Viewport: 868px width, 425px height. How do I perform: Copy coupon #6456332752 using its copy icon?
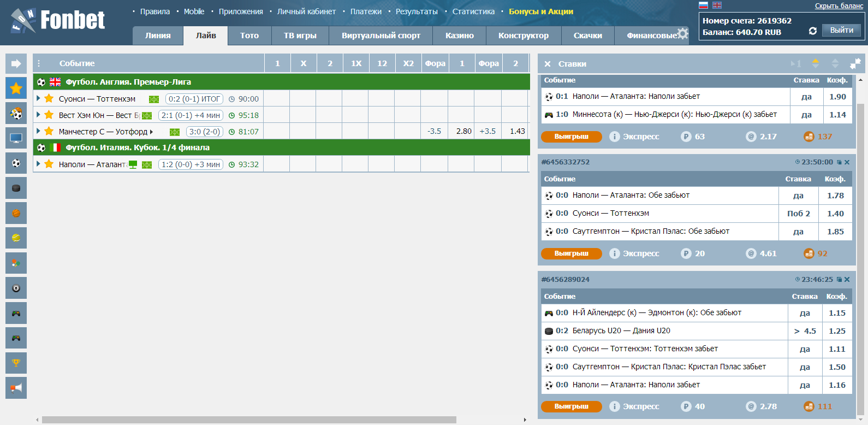pyautogui.click(x=840, y=162)
